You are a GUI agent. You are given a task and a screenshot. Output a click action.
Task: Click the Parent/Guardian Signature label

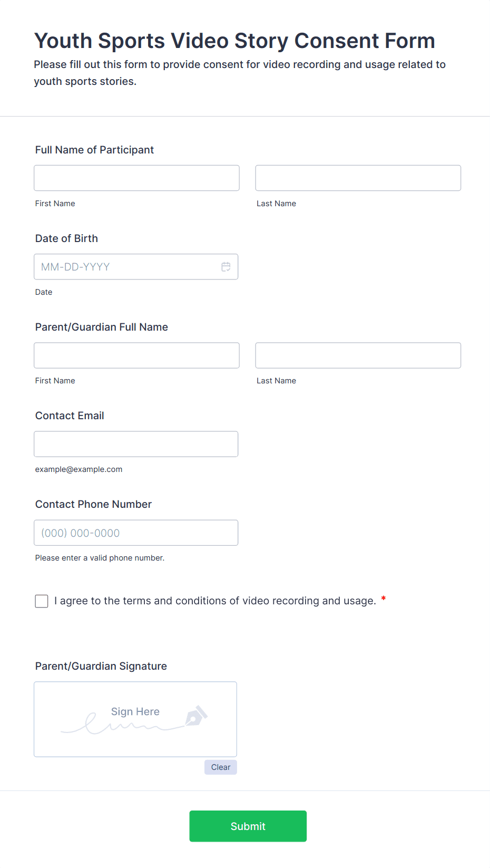(101, 666)
